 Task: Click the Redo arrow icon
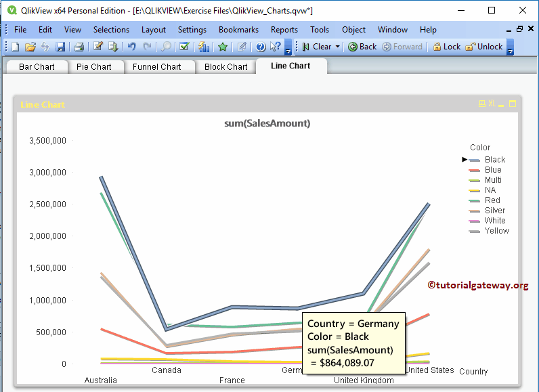click(x=147, y=47)
